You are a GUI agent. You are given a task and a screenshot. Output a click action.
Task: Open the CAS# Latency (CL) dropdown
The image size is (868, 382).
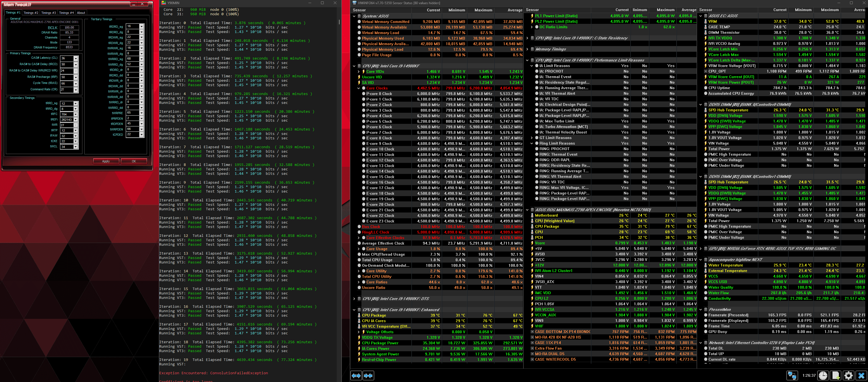pyautogui.click(x=75, y=58)
